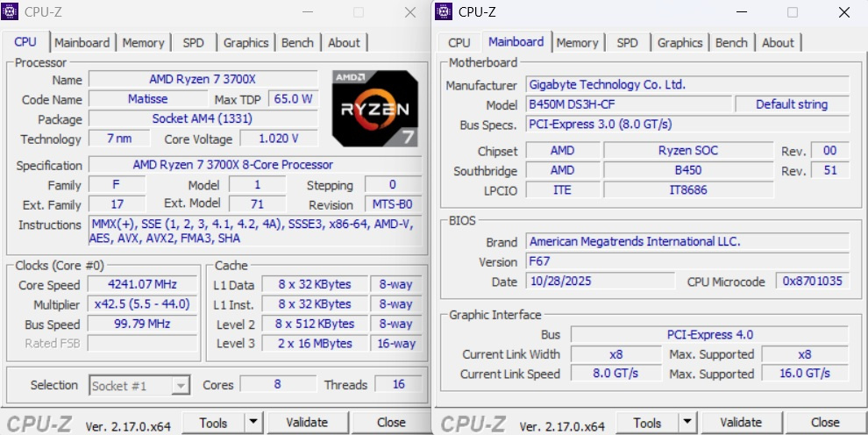Click the MTS-B0 revision value
This screenshot has width=868, height=435.
(x=393, y=204)
